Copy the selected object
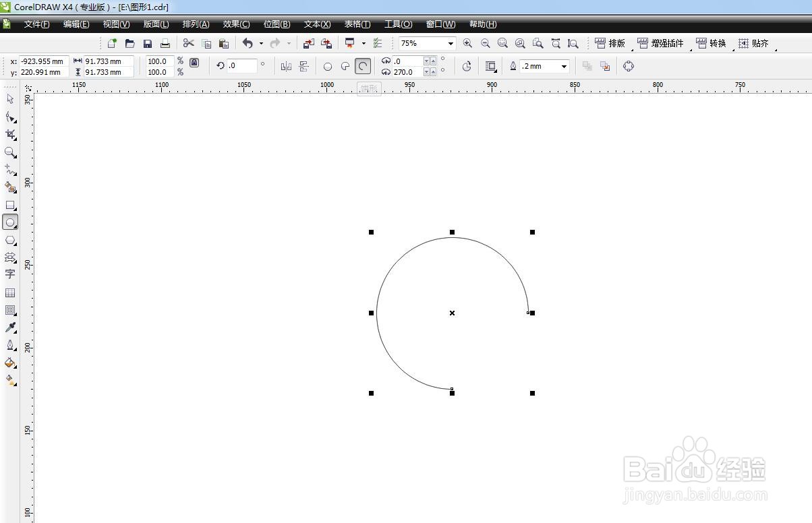This screenshot has width=812, height=523. point(206,43)
